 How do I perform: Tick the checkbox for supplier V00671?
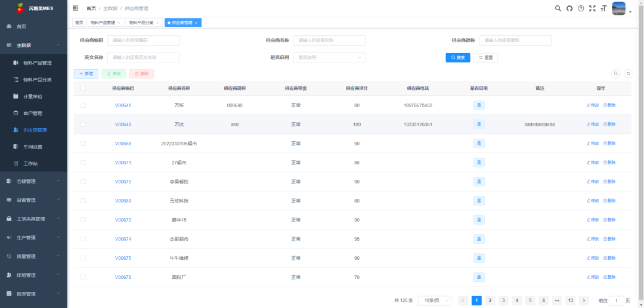[83, 163]
